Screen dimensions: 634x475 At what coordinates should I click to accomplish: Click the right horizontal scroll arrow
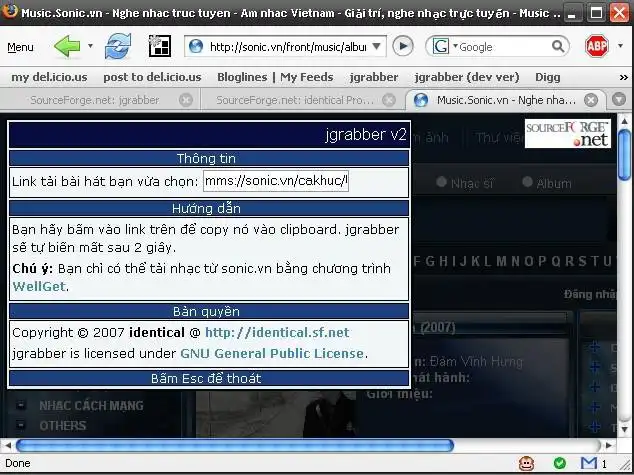click(609, 445)
